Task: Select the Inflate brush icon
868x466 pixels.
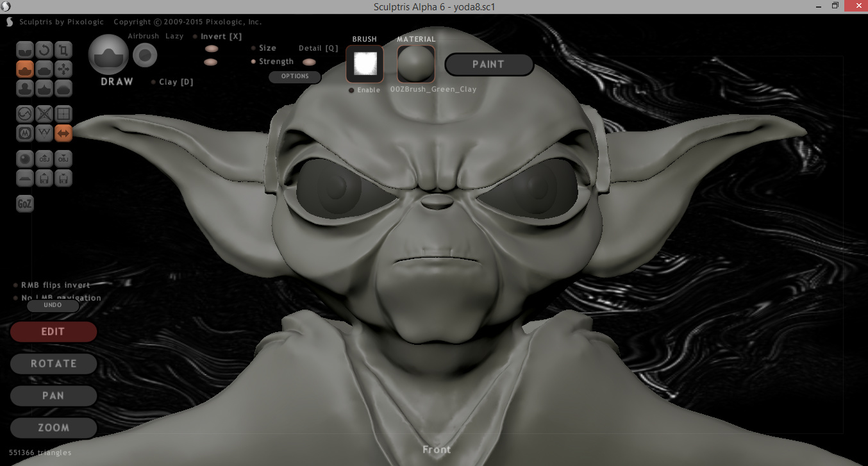Action: click(x=25, y=88)
